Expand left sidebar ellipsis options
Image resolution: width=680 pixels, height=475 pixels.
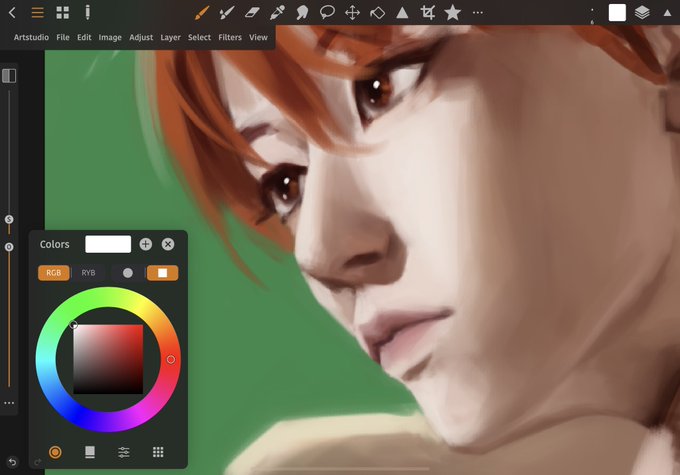click(x=9, y=403)
